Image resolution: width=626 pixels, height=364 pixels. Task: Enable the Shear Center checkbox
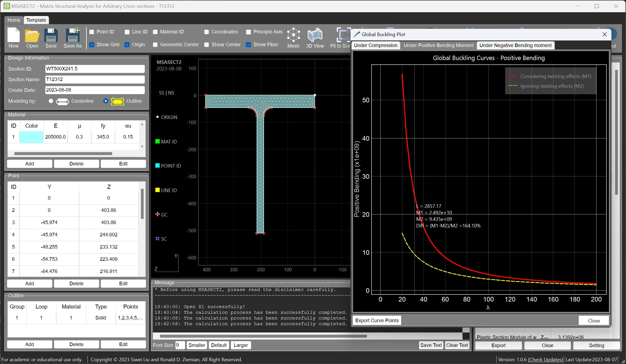pyautogui.click(x=207, y=45)
